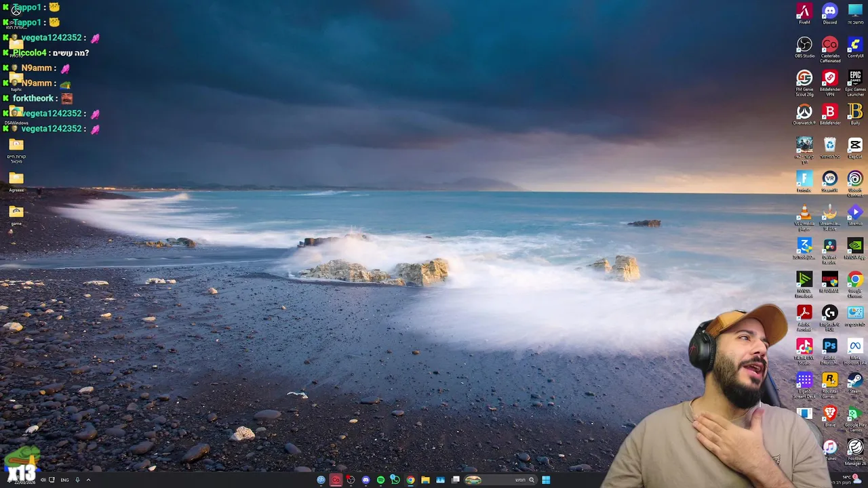Open the Elgato Stream Deck shortcut
Image resolution: width=868 pixels, height=488 pixels.
(x=804, y=385)
